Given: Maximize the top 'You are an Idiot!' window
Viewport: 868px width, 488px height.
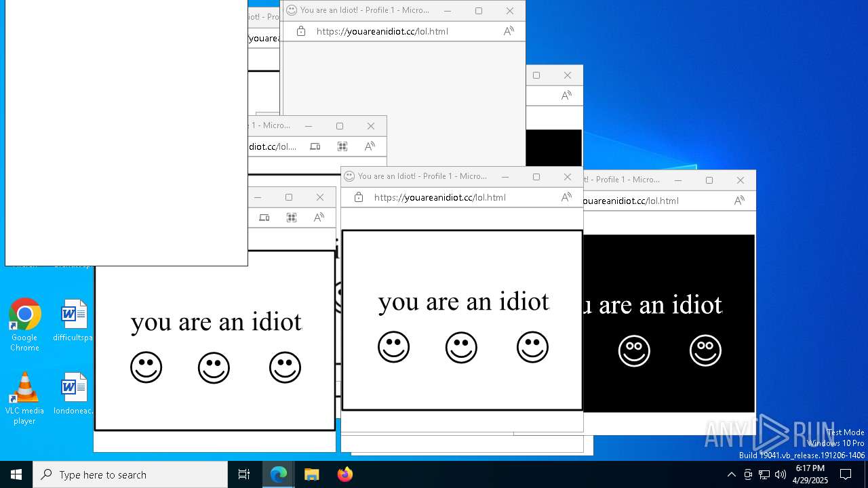Looking at the screenshot, I should point(479,11).
